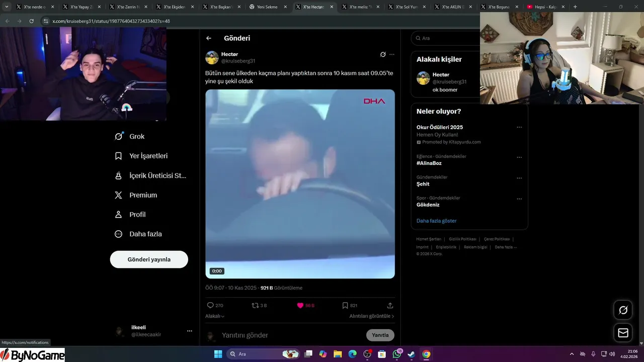Viewport: 644px width, 362px height.
Task: Open the #AlinaBoz trending topic
Action: coord(429,163)
